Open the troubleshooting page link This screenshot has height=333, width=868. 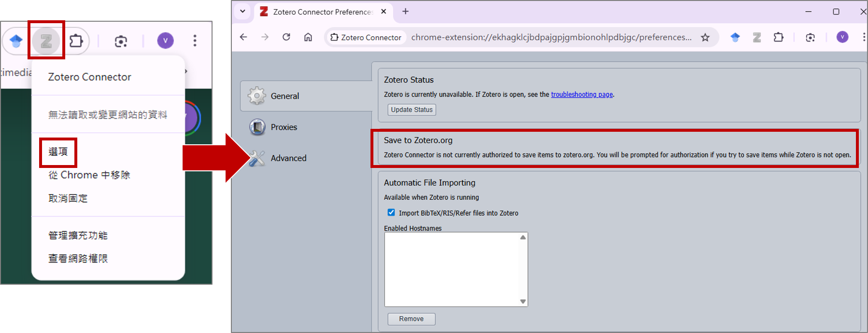pos(582,95)
